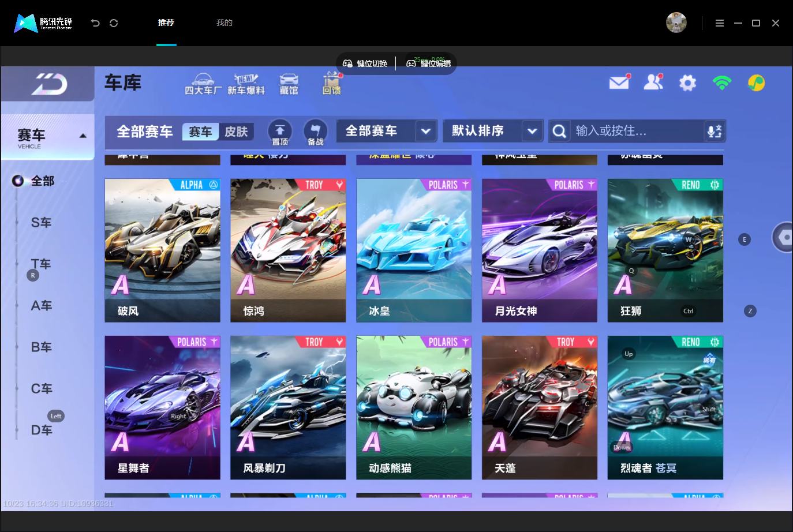Viewport: 793px width, 532px height.
Task: Open the friends icon
Action: tap(653, 83)
